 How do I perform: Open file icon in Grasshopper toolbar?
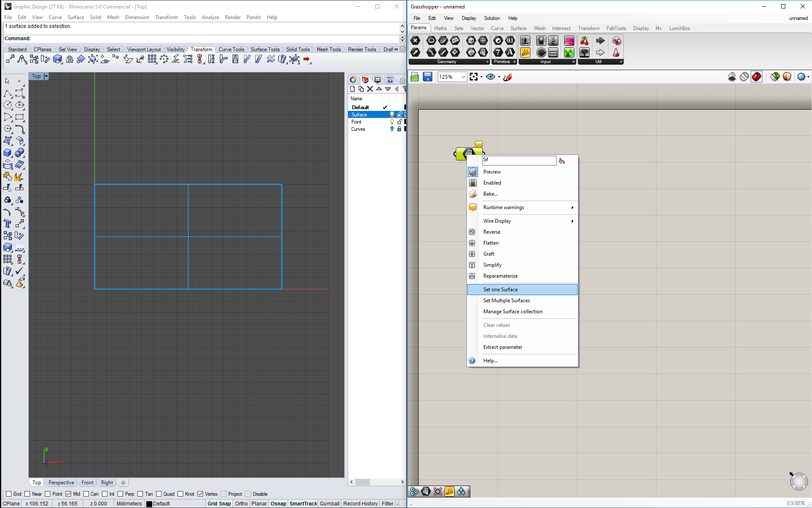pos(415,77)
